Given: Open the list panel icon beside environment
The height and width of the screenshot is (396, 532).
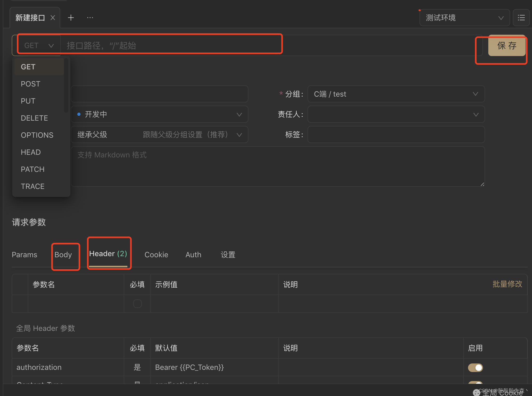Looking at the screenshot, I should (x=521, y=18).
